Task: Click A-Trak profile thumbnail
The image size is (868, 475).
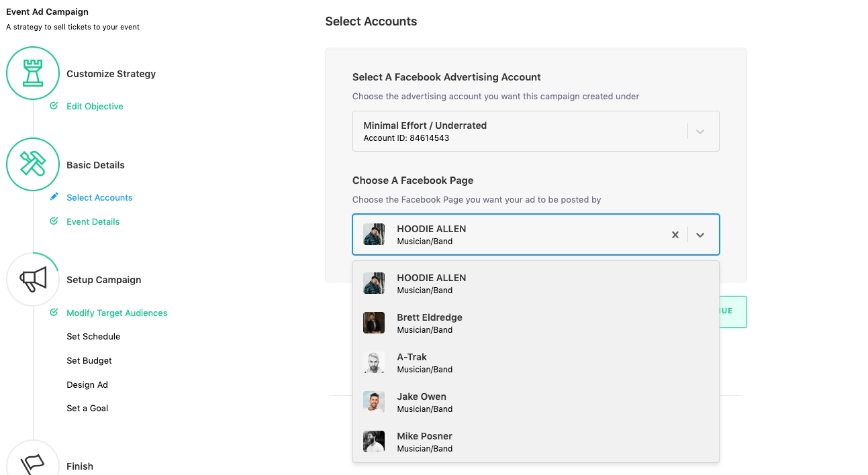Action: point(374,362)
